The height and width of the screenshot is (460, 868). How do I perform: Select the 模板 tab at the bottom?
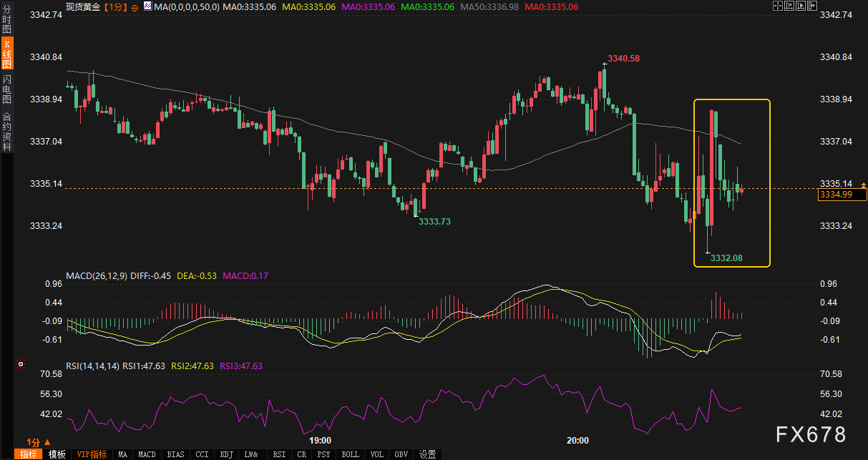(57, 454)
